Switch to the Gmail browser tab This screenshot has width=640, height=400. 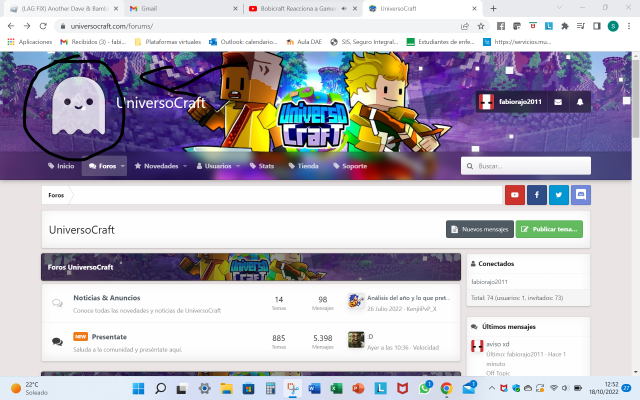[x=182, y=8]
